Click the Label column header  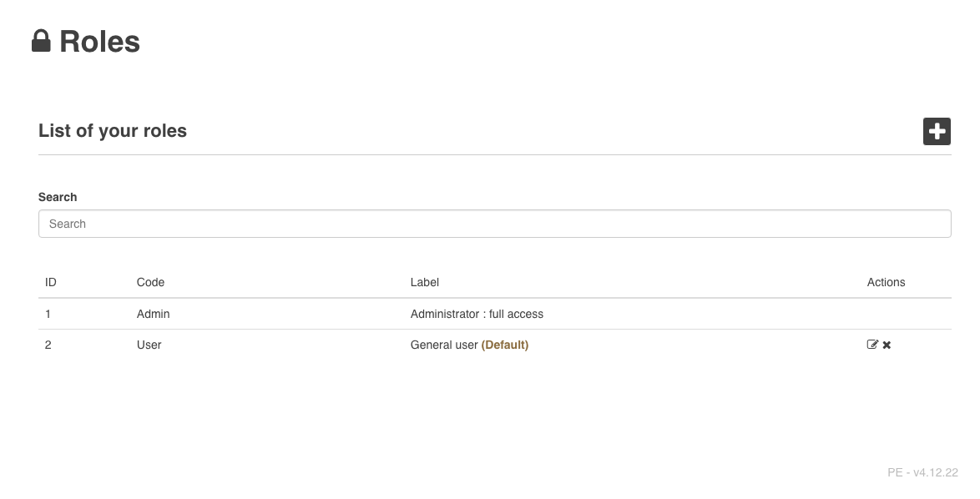point(424,282)
